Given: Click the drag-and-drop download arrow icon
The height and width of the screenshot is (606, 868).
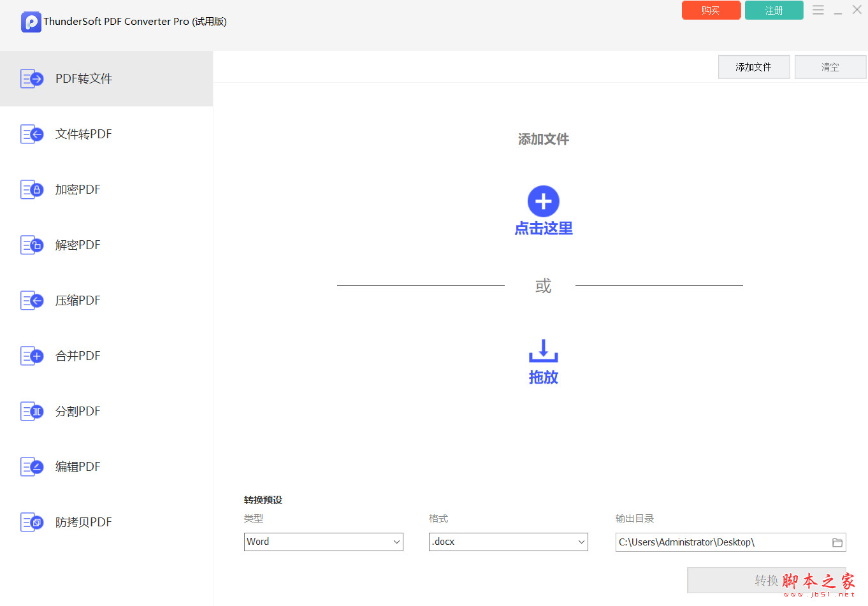Looking at the screenshot, I should pos(543,350).
